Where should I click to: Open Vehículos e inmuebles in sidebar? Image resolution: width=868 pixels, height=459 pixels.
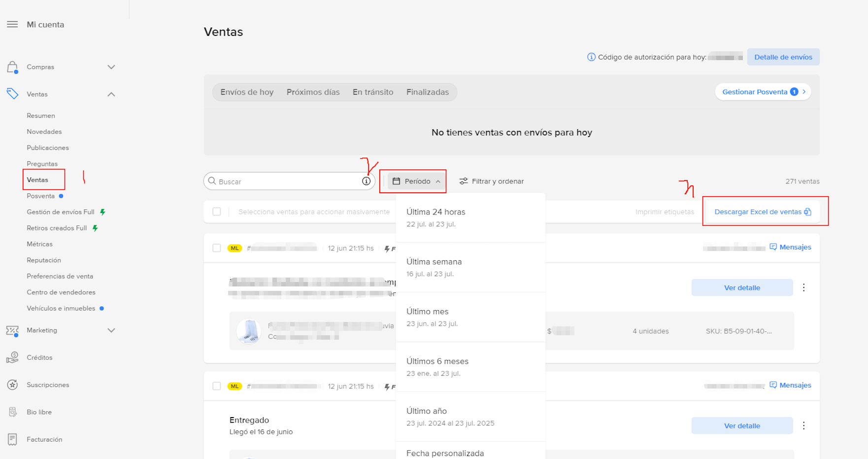[x=61, y=308]
